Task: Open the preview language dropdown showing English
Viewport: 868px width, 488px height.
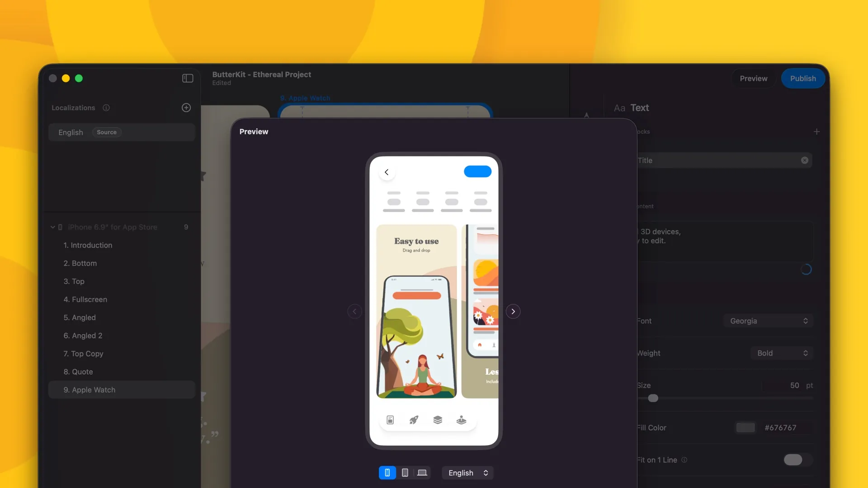Action: [467, 473]
